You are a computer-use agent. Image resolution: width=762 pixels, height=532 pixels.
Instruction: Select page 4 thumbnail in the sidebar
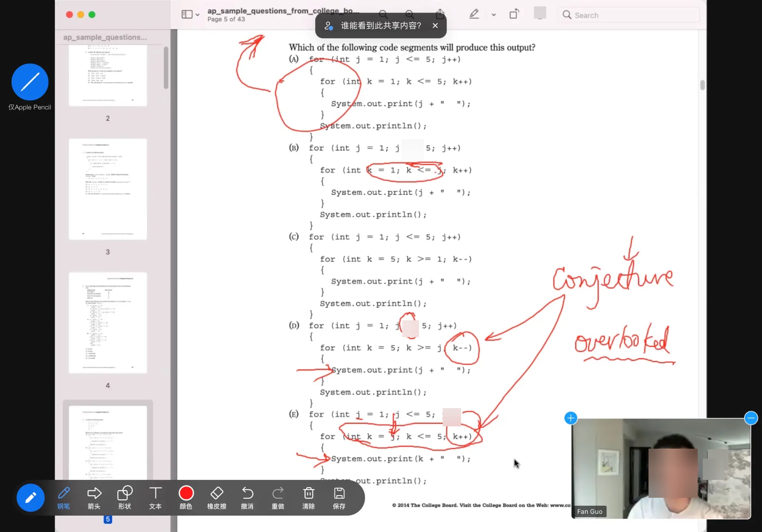click(x=108, y=323)
